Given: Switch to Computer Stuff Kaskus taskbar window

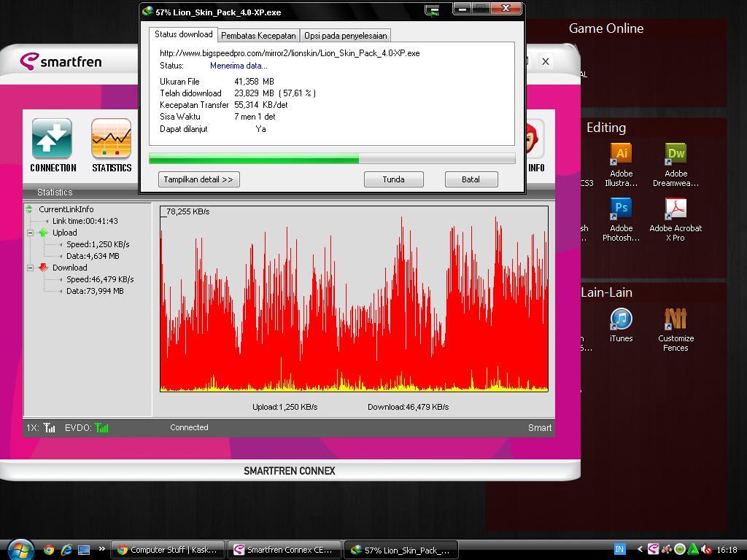Looking at the screenshot, I should pyautogui.click(x=168, y=550).
